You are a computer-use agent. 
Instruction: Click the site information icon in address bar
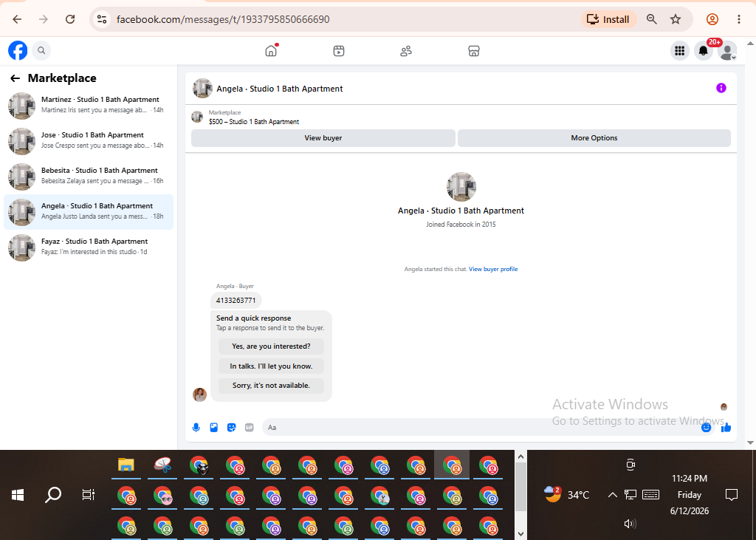pos(102,19)
